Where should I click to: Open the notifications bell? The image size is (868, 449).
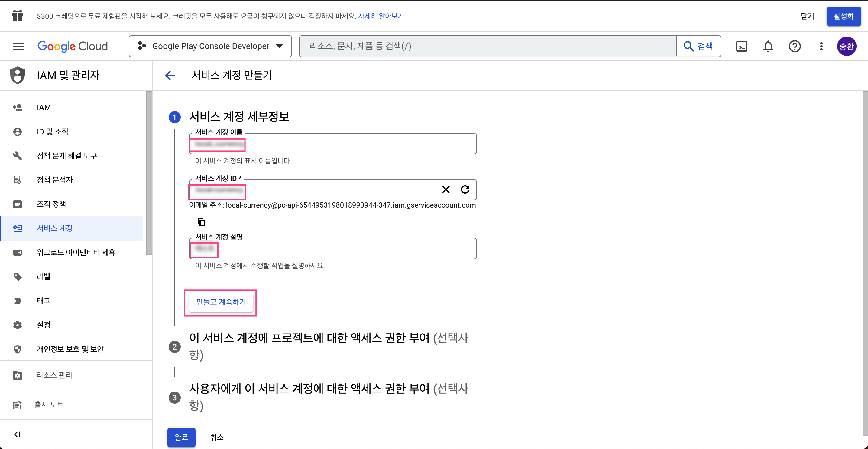click(768, 46)
